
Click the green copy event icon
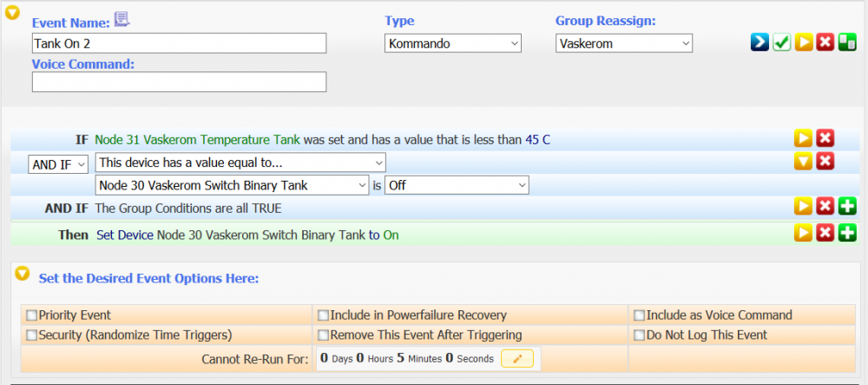click(847, 43)
